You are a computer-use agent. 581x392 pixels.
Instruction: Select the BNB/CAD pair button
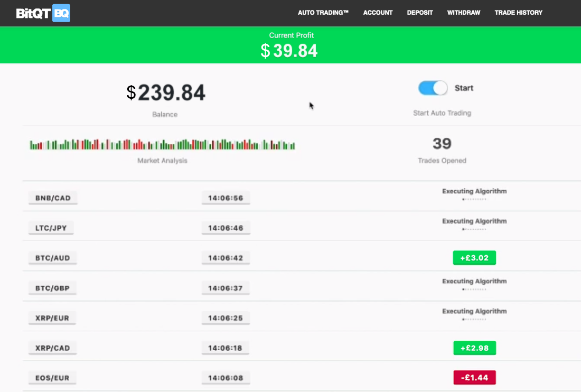[53, 198]
